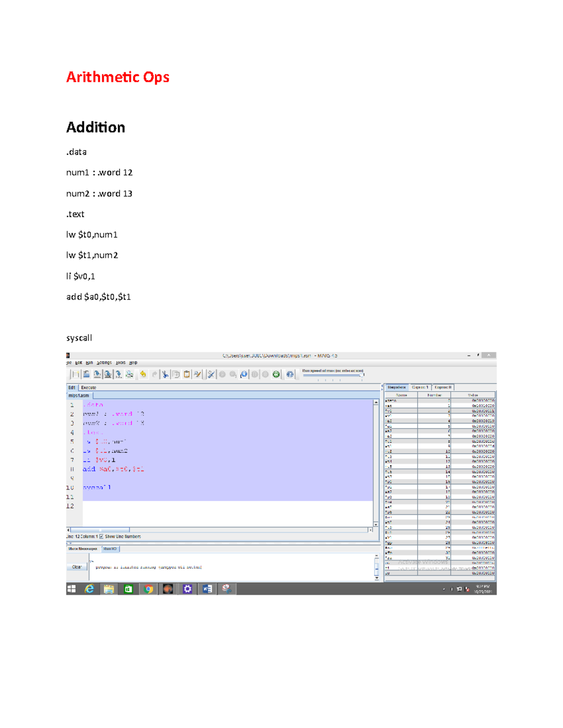Assemble the current file using the wrench icon
Image resolution: width=563 pixels, height=728 pixels.
[x=211, y=374]
